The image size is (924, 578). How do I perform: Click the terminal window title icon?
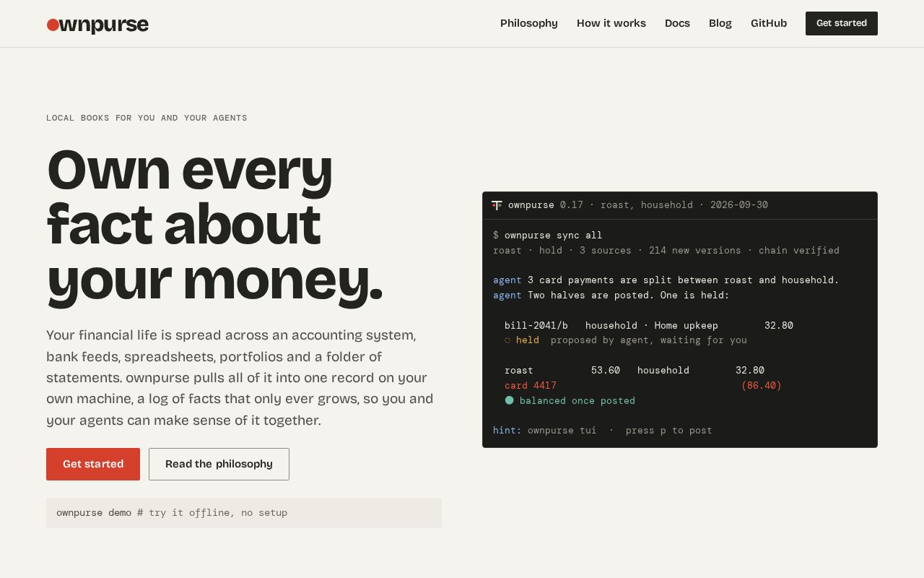tap(497, 205)
